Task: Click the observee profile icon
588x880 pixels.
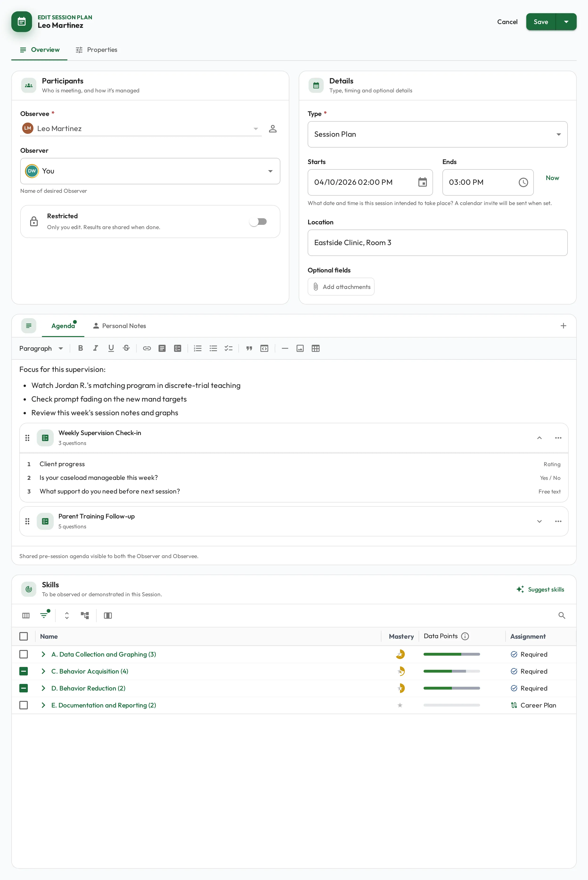Action: click(x=273, y=129)
